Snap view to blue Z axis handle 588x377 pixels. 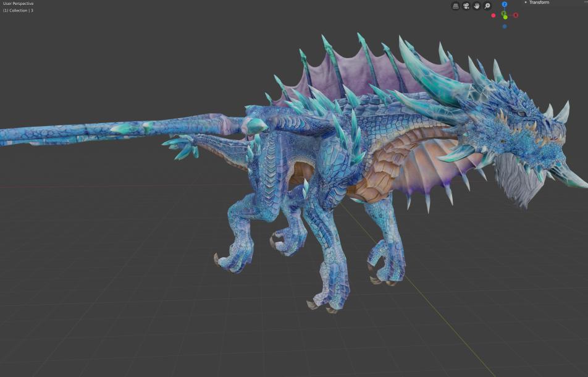pos(505,4)
